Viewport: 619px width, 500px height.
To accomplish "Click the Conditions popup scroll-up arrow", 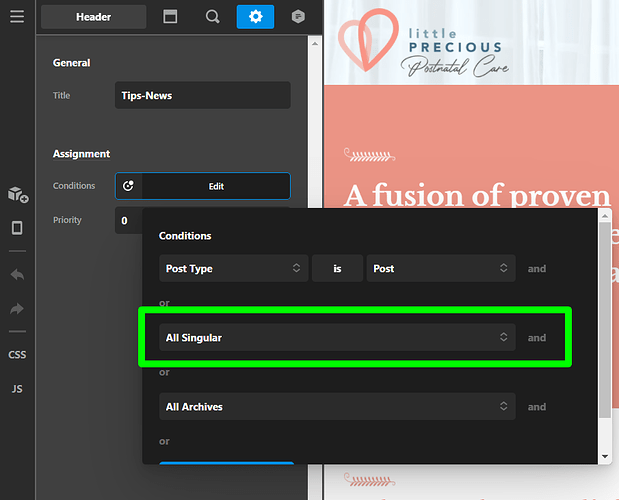I will coord(605,215).
